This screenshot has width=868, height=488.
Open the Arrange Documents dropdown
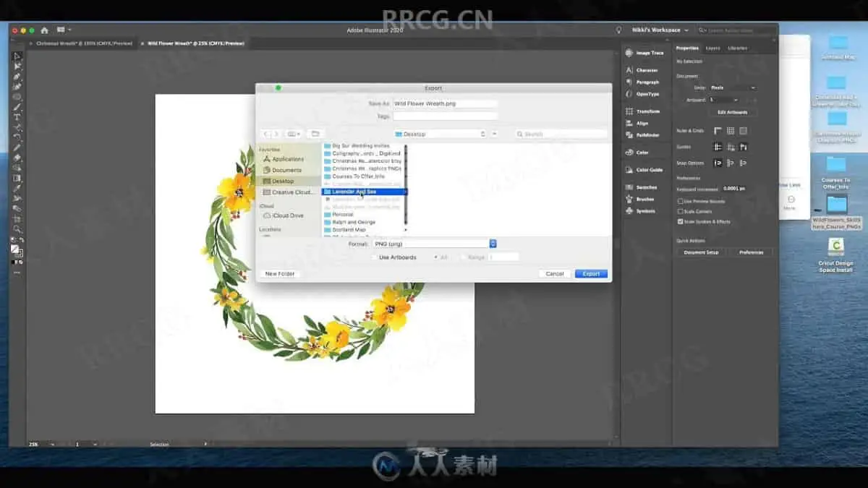pos(64,30)
